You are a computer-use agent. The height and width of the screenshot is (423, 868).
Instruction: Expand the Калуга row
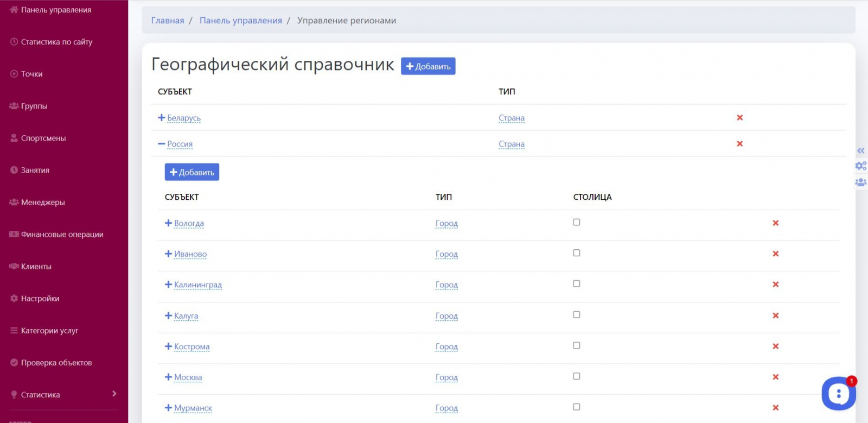(x=168, y=315)
